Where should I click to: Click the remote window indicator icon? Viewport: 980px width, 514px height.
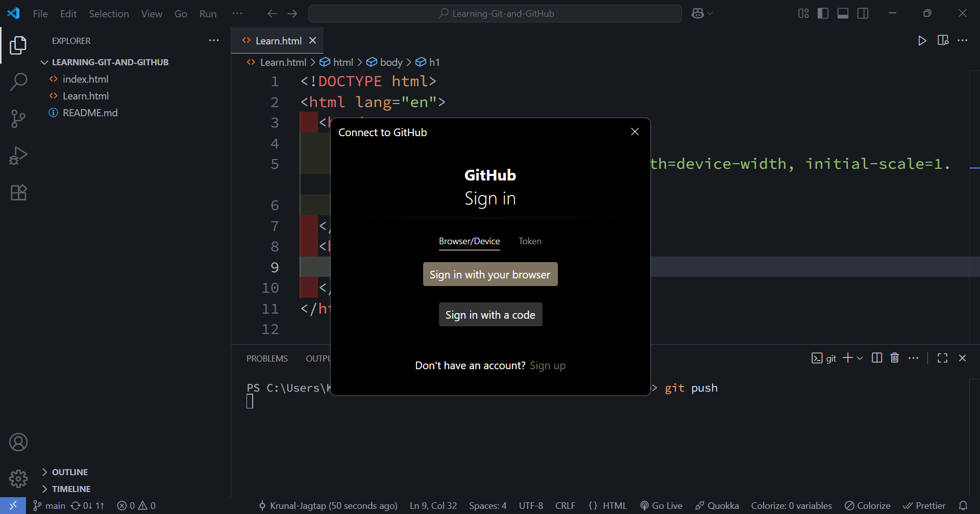coord(13,505)
